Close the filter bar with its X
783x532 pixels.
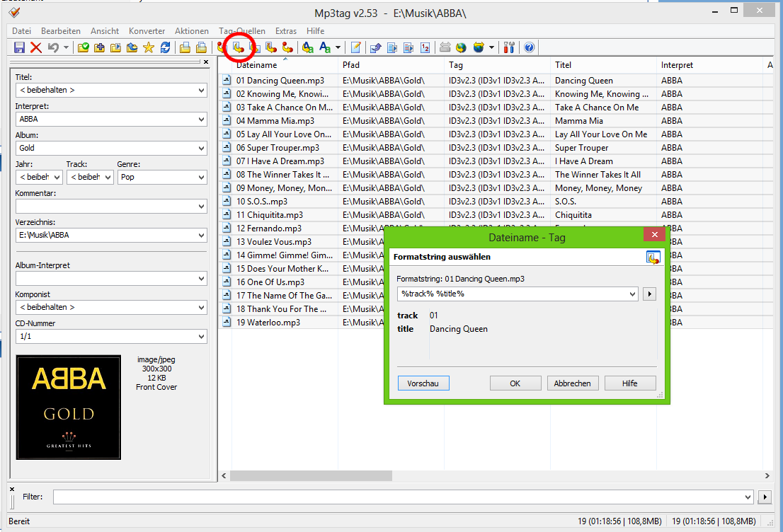12,489
